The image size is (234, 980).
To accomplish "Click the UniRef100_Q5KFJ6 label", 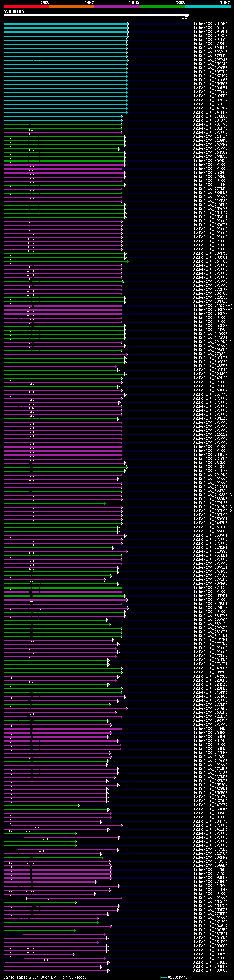I will [210, 527].
